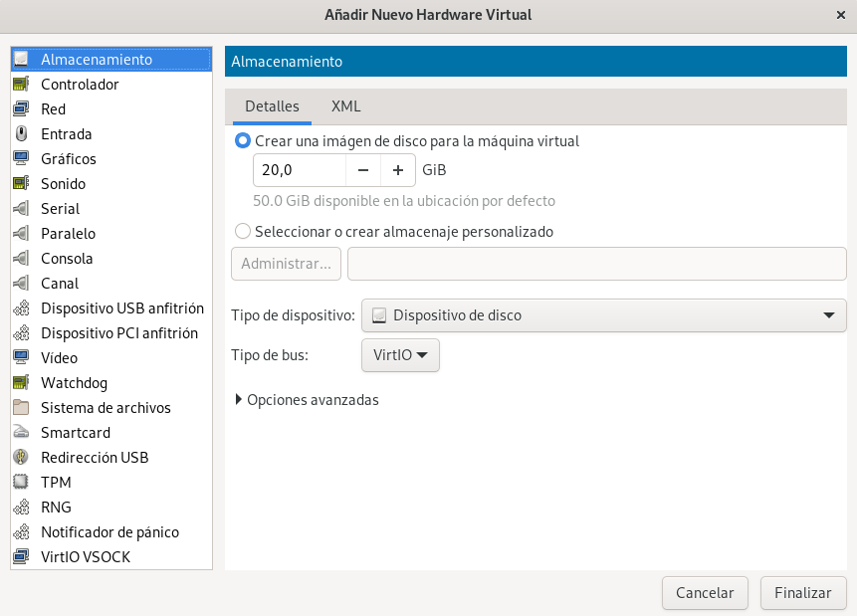Select the Smartcard reader icon

coord(21,432)
